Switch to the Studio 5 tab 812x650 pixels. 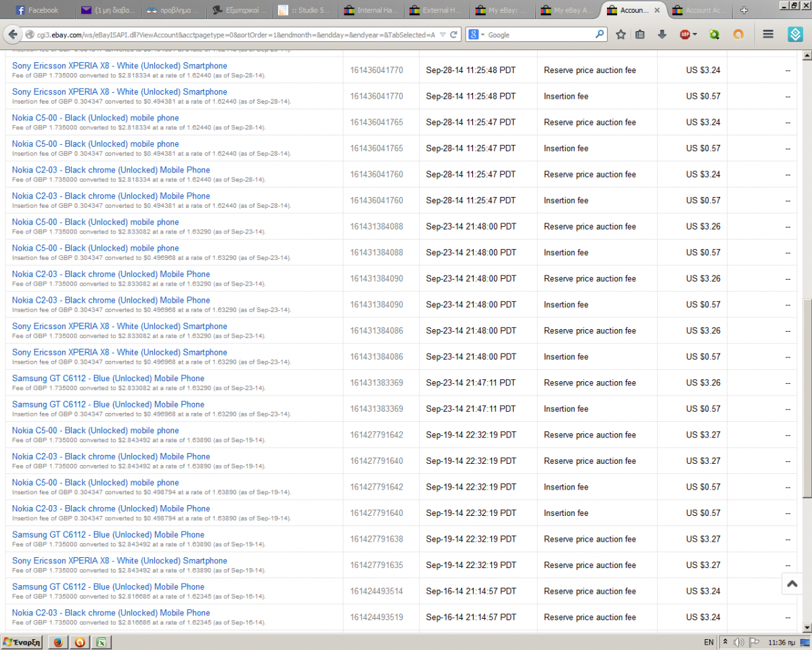click(305, 10)
